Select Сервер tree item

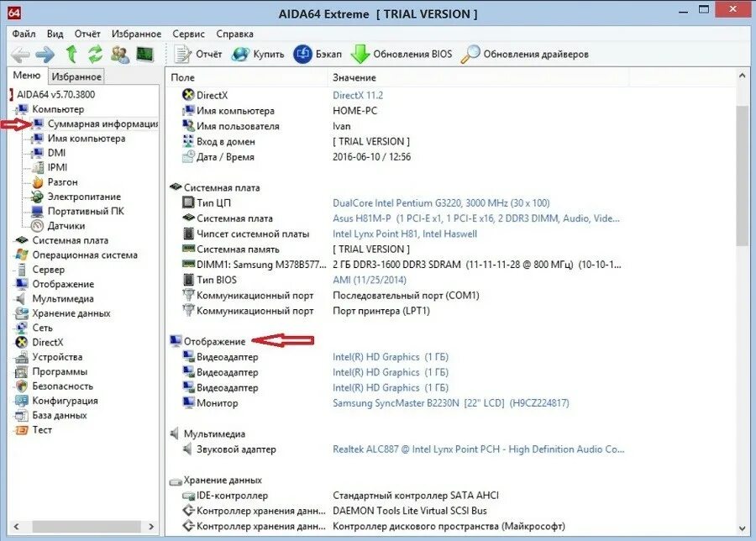click(x=48, y=270)
